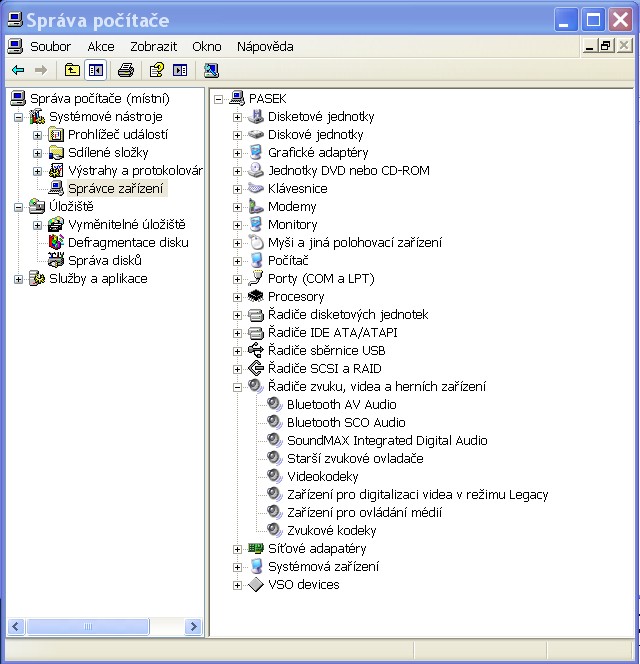
Task: Select the SoundMAX Integrated Digital Audio device
Action: tap(387, 440)
